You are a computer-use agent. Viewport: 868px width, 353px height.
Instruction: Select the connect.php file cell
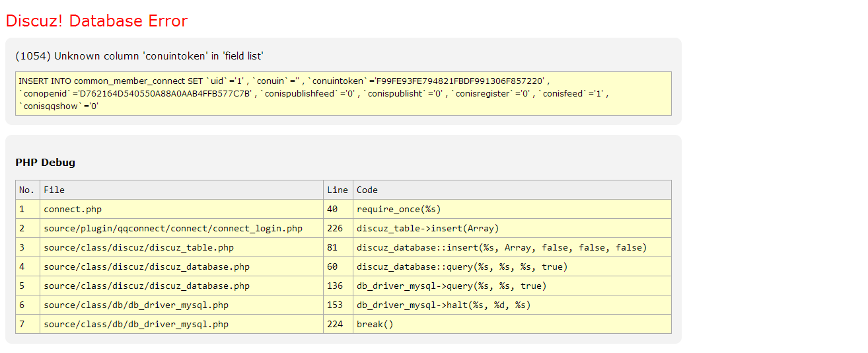tap(73, 209)
